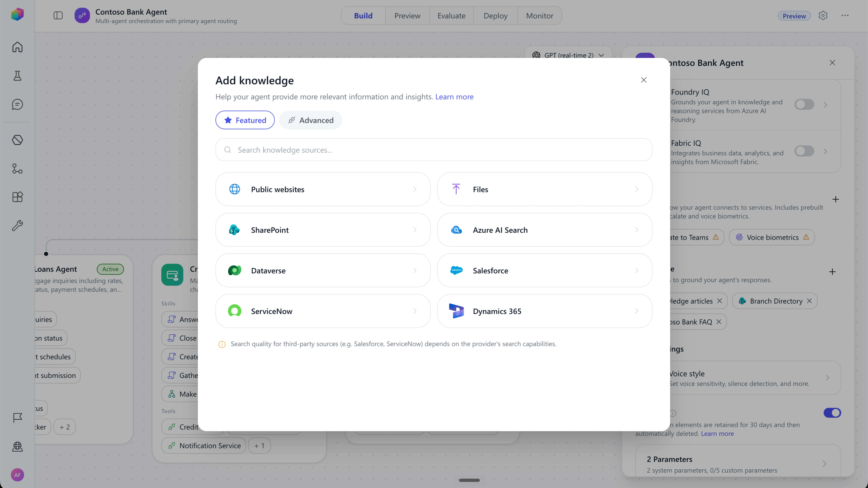Image resolution: width=868 pixels, height=488 pixels.
Task: Close the Contoso Bank Agent side panel
Action: (x=832, y=63)
